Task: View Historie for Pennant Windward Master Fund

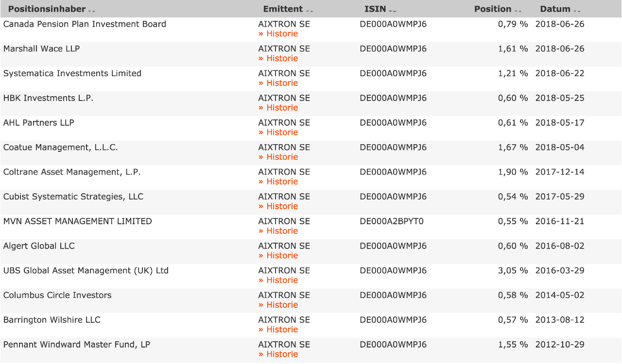Action: point(278,354)
